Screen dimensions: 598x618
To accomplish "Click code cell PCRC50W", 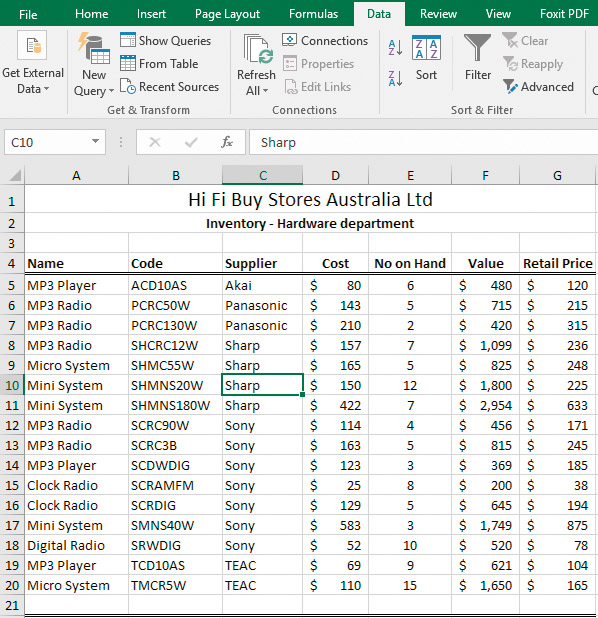I will pyautogui.click(x=175, y=305).
